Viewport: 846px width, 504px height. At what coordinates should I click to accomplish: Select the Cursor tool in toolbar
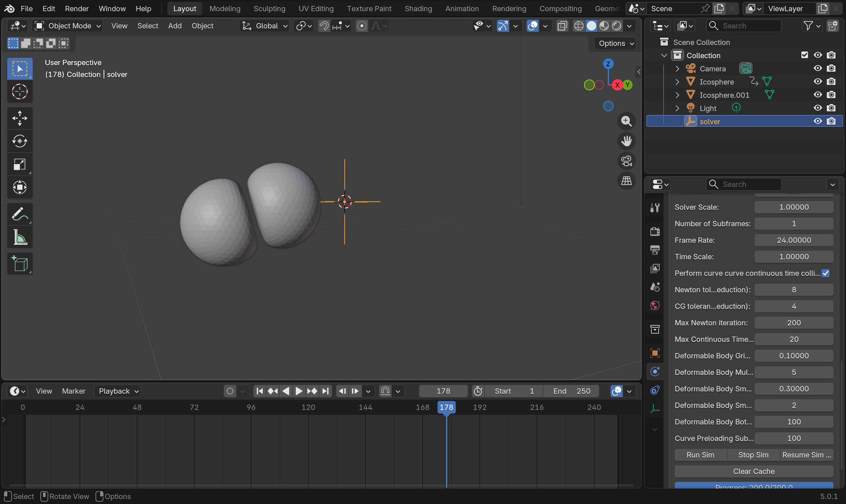click(20, 91)
